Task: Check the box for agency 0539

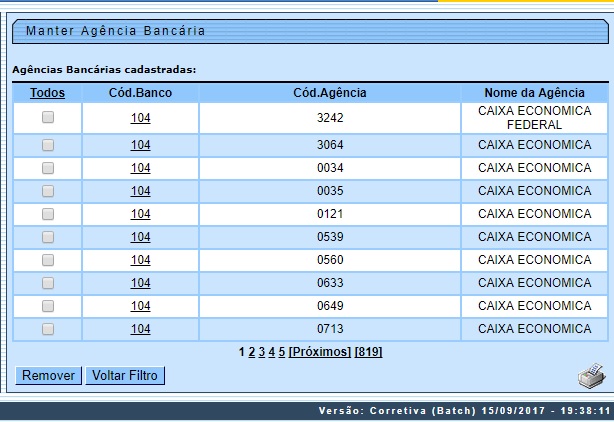Action: tap(48, 237)
